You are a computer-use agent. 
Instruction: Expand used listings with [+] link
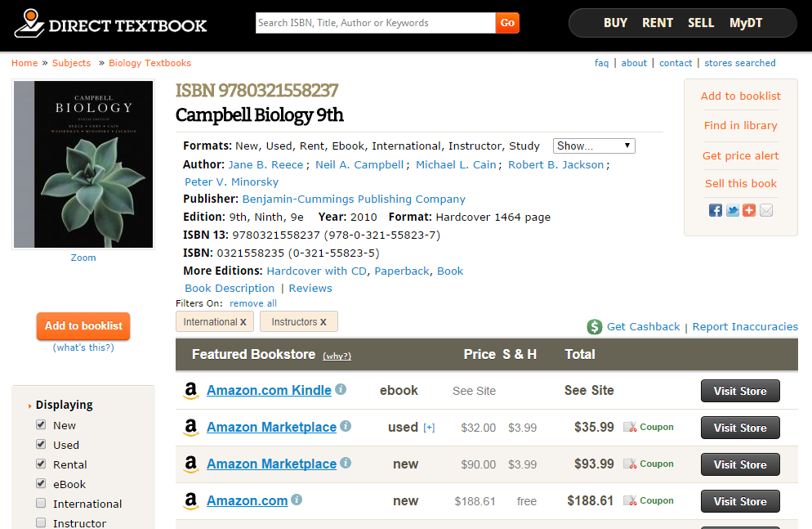(429, 428)
